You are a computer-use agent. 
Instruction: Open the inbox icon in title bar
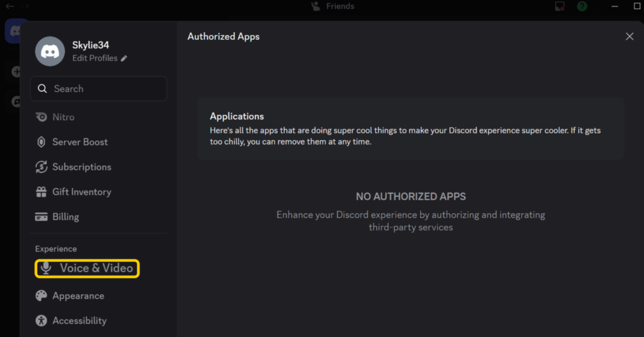pyautogui.click(x=559, y=6)
